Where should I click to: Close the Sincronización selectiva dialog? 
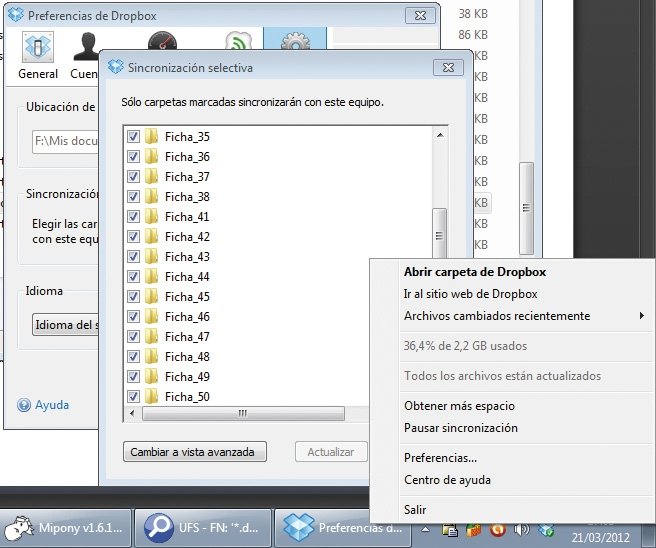(x=448, y=67)
